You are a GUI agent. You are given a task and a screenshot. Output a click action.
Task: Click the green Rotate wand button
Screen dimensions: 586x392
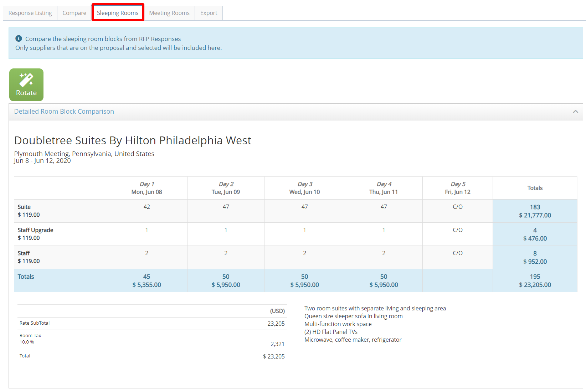click(26, 85)
